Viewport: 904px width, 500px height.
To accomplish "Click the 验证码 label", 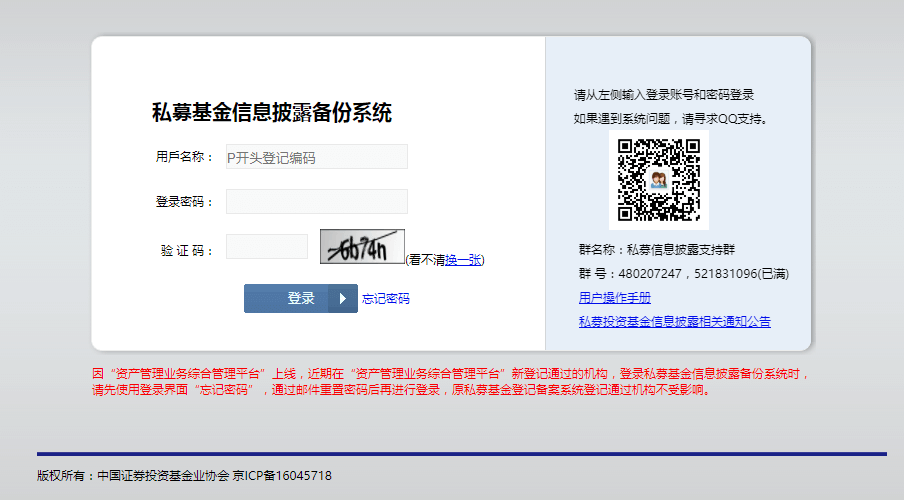I will 187,251.
